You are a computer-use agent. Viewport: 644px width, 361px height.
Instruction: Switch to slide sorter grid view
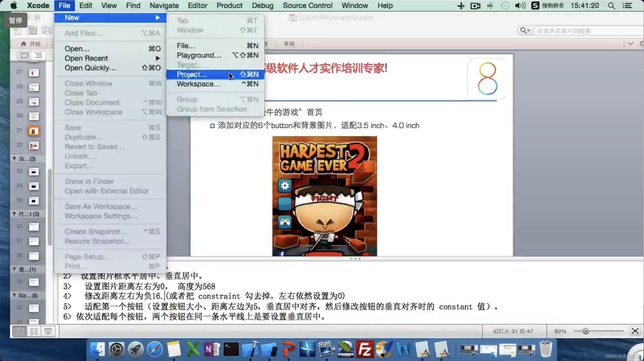(x=34, y=331)
